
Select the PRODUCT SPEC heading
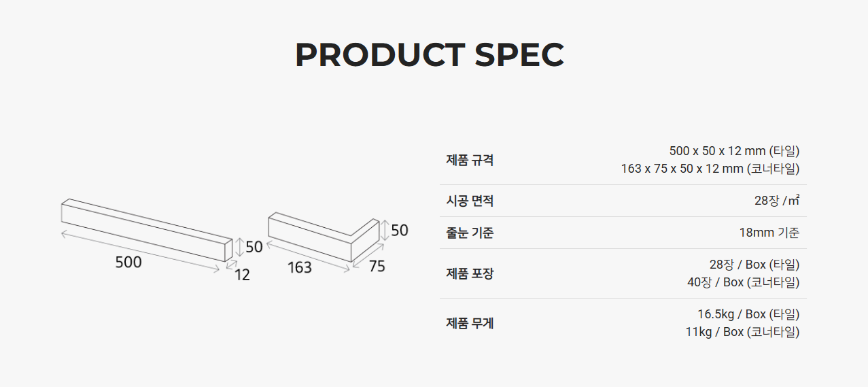430,55
